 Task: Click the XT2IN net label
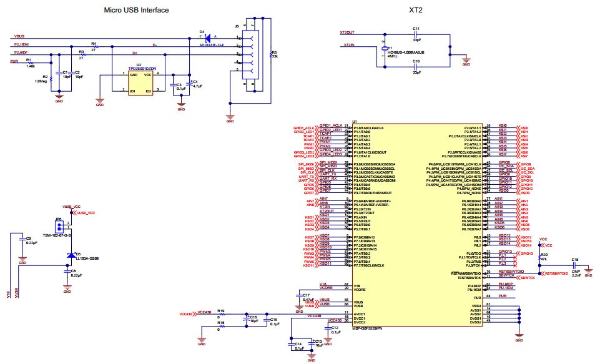point(350,46)
